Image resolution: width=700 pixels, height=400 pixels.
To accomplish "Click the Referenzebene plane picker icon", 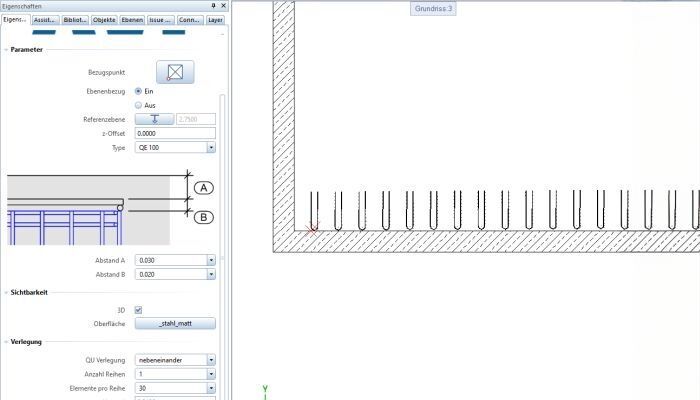I will (x=155, y=119).
